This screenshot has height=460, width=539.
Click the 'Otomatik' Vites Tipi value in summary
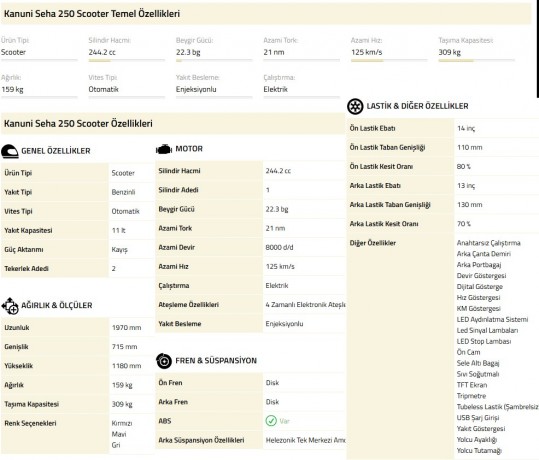103,89
